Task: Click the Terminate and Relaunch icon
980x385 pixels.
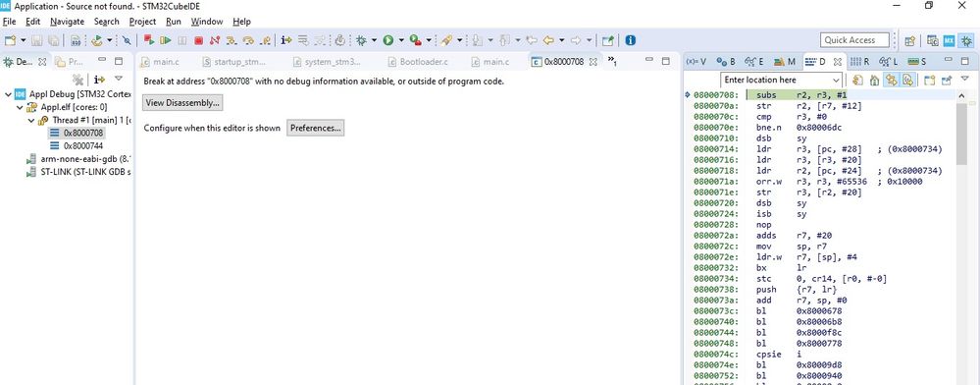Action: (x=149, y=40)
